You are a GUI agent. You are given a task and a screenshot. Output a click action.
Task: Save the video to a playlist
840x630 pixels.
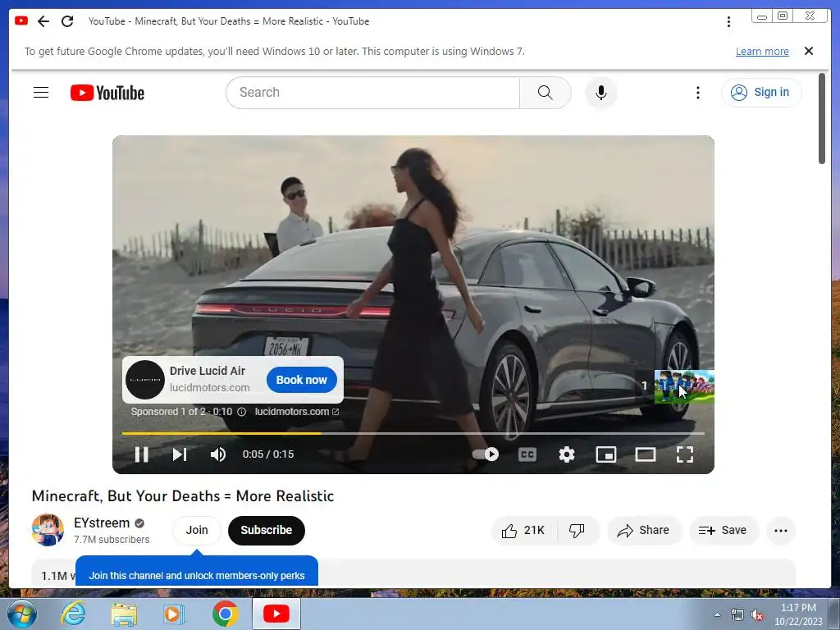pyautogui.click(x=723, y=531)
